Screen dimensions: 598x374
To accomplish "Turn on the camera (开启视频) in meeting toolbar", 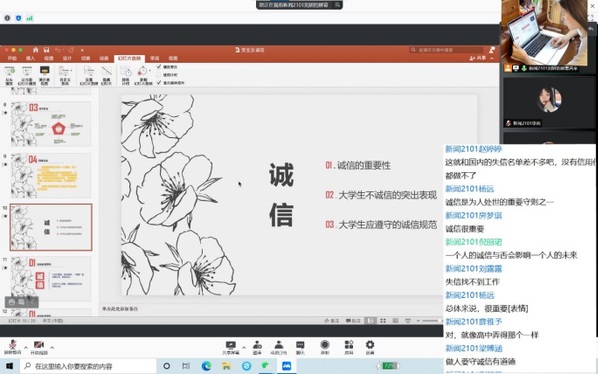I will point(39,347).
